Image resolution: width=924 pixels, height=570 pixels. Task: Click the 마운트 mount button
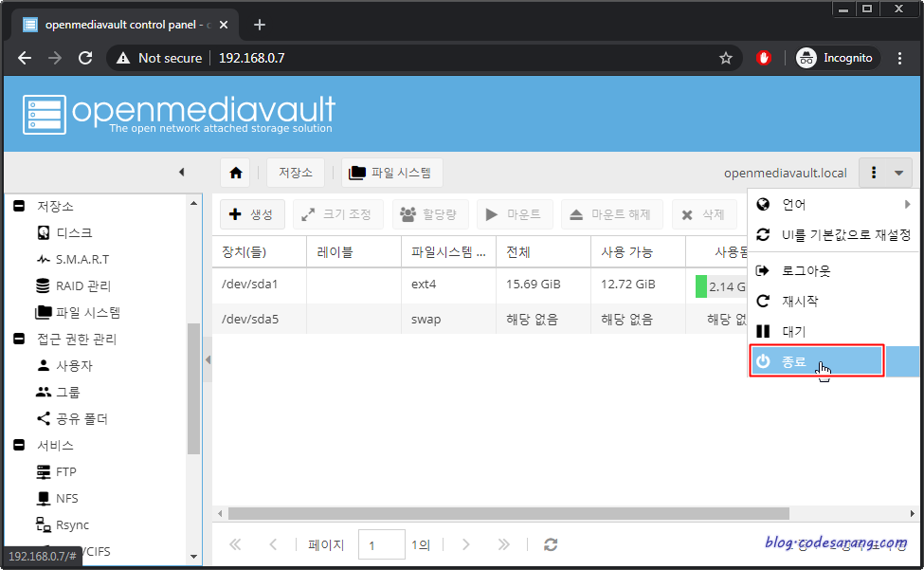(x=515, y=214)
